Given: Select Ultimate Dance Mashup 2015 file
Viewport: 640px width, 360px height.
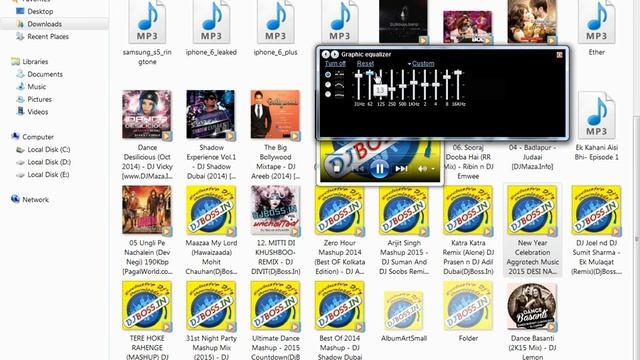Looking at the screenshot, I should [x=276, y=320].
